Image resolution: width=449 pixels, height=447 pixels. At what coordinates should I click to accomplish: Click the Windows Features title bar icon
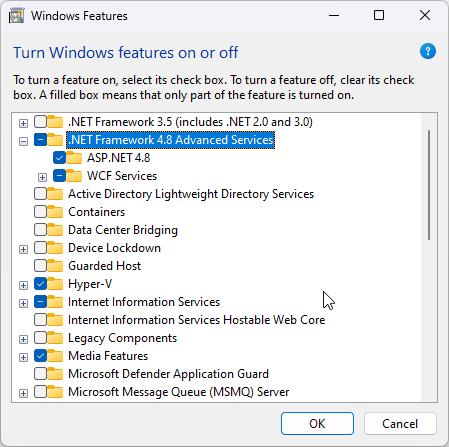coord(17,16)
